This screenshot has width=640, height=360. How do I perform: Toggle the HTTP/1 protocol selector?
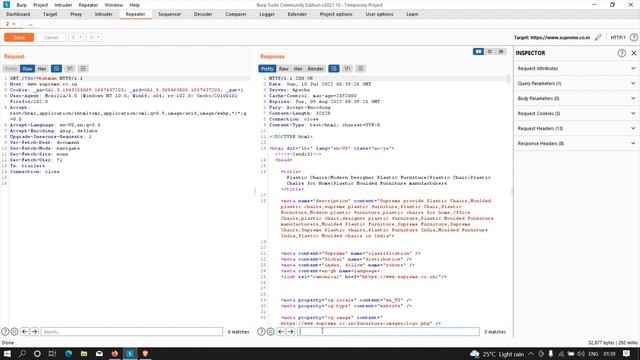coord(618,37)
